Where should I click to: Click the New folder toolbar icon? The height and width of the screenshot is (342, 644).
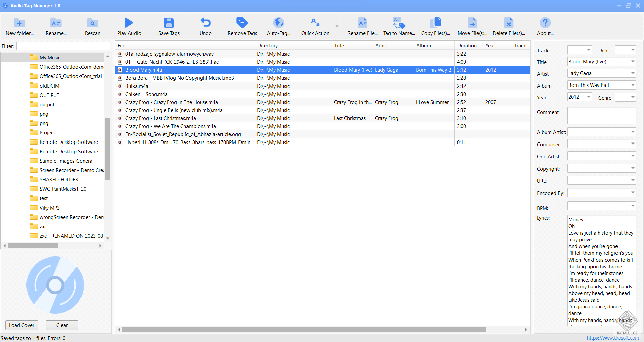click(19, 26)
